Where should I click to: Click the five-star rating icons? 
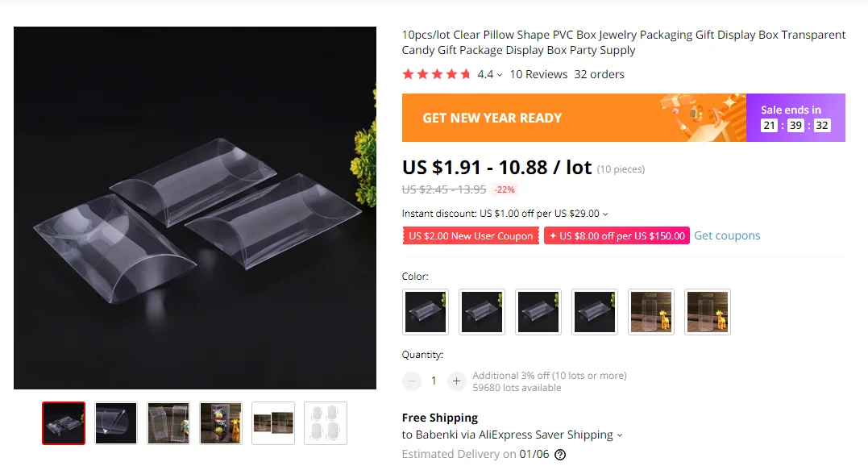pos(436,74)
